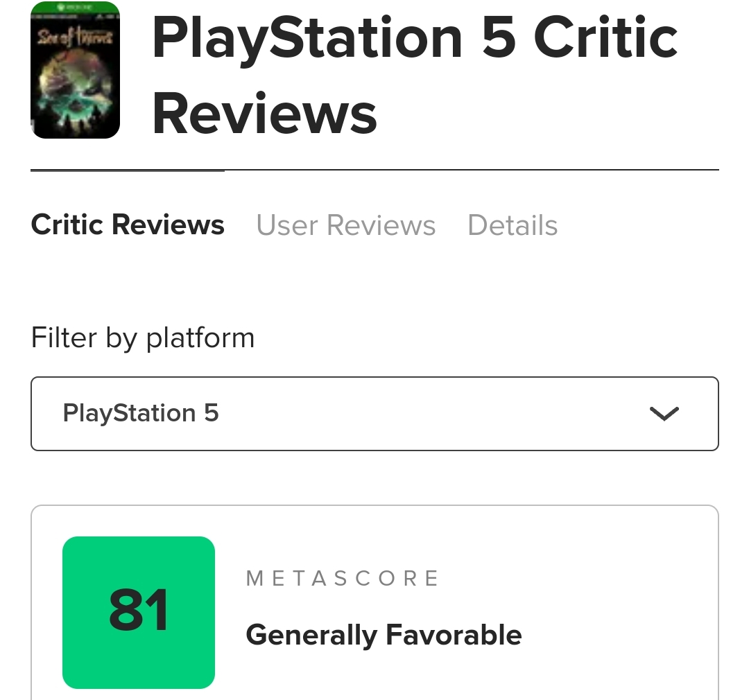Click the dark underline below the header
Screen dimensions: 749x700
128,170
